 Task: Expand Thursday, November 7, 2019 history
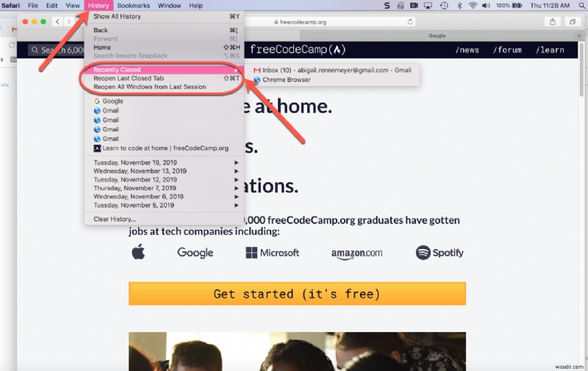click(x=164, y=188)
